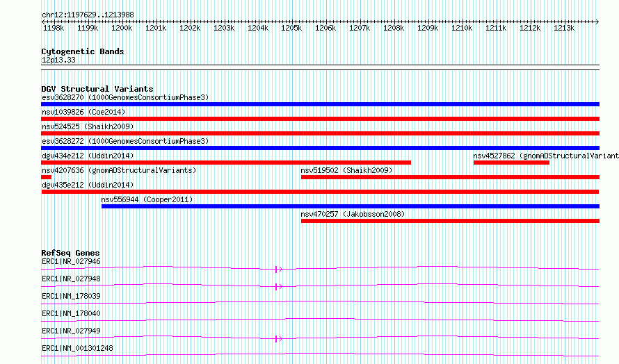Click the red nsv470257 variant bar
619x364 pixels.
click(450, 221)
